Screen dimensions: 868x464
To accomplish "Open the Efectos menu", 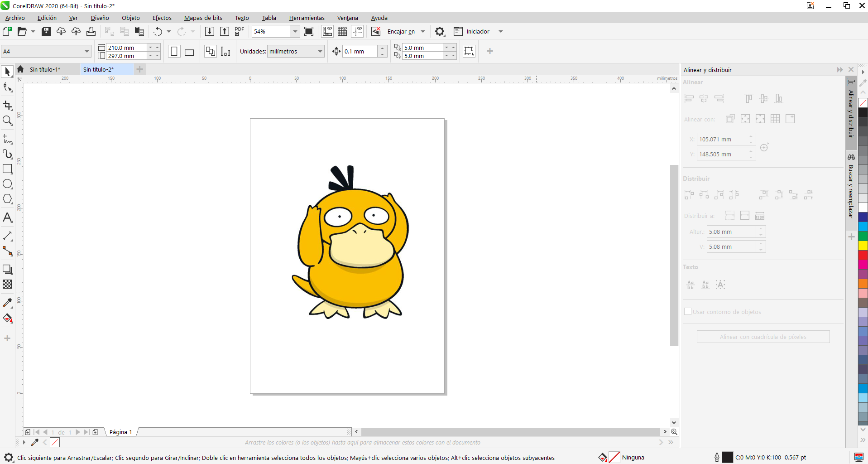I will coord(162,18).
